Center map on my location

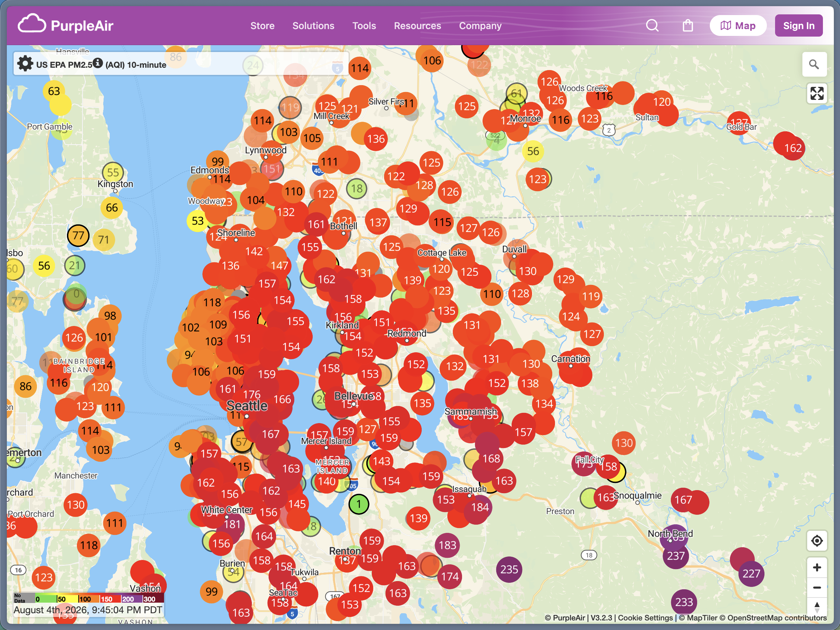click(x=817, y=540)
